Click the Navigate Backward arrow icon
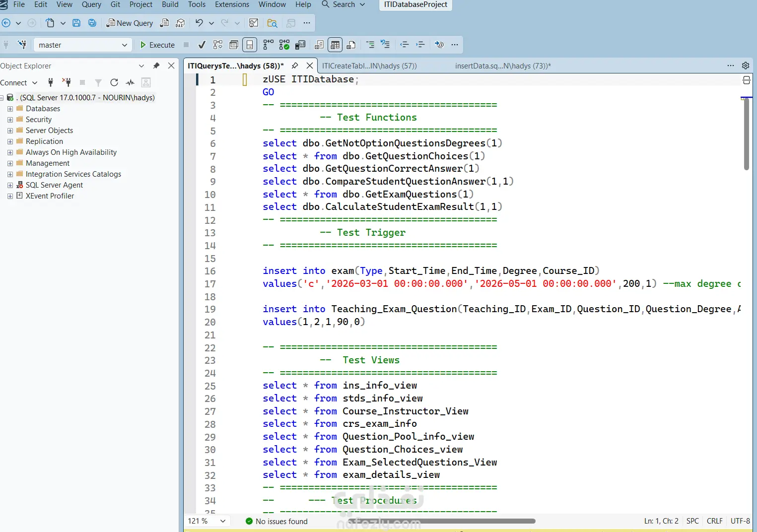Image resolution: width=757 pixels, height=532 pixels. coord(6,23)
